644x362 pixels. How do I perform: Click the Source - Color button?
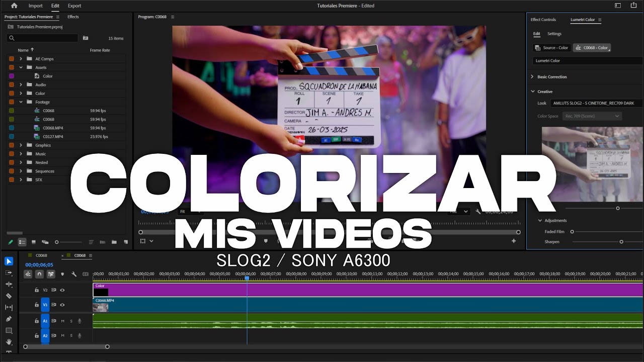pyautogui.click(x=552, y=48)
